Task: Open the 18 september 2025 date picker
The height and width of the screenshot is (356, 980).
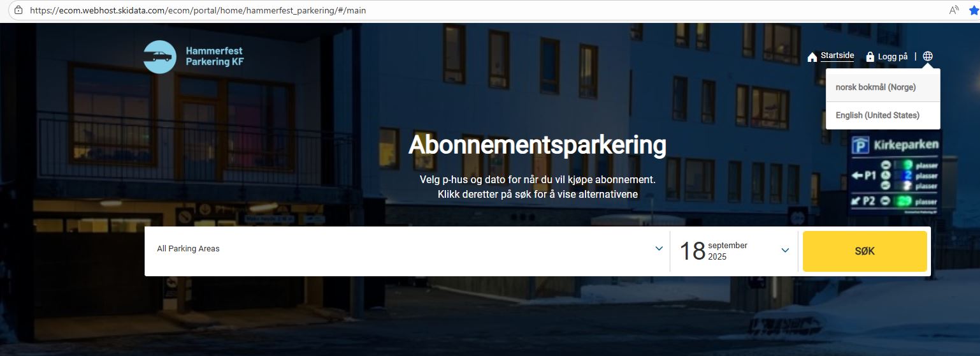Action: tap(734, 251)
